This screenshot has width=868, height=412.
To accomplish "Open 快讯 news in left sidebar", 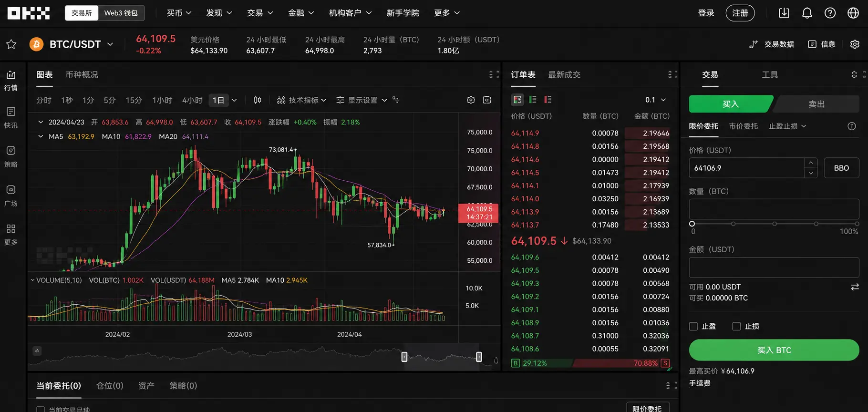I will (x=11, y=118).
